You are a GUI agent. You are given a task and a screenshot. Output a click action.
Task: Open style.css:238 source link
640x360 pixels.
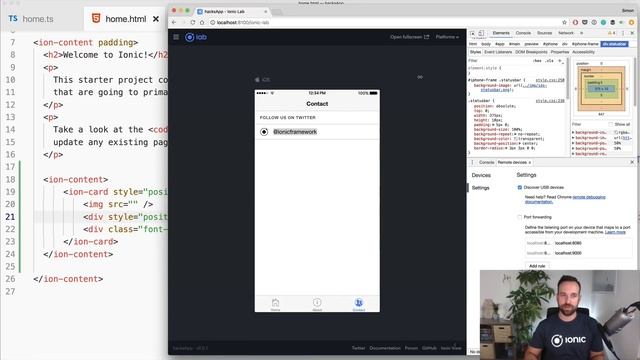[x=550, y=100]
